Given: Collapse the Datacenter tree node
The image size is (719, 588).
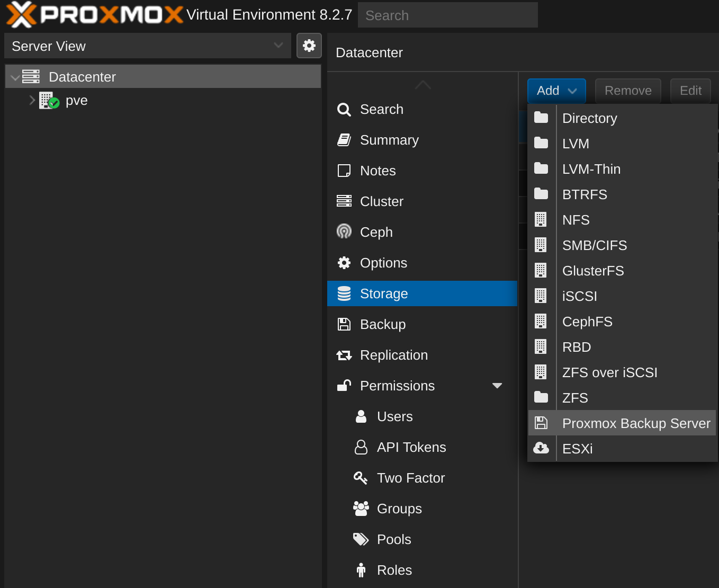Looking at the screenshot, I should coord(15,77).
